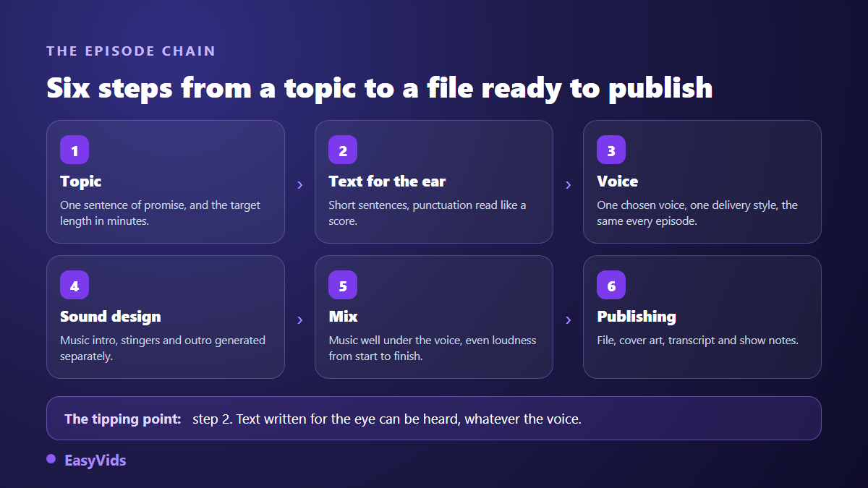
Task: Click text 'One sentence of promise, and the target length in minutes.'
Action: coord(161,213)
